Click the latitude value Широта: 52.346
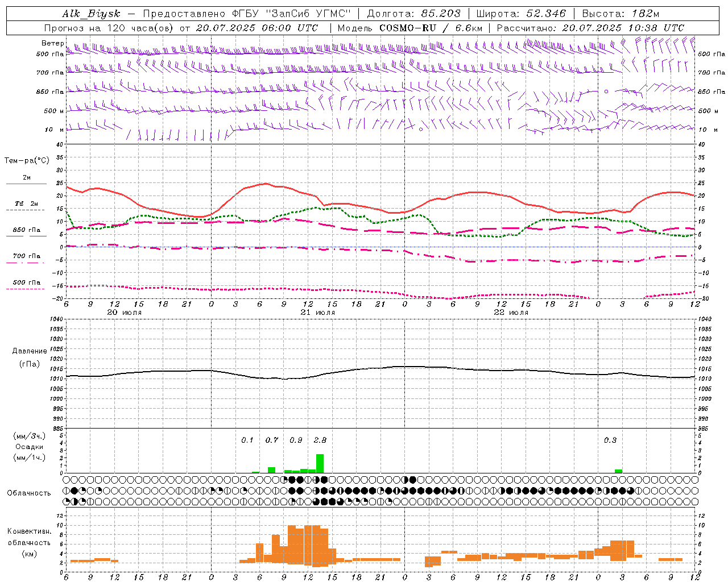Viewport: 728px width, 582px height. click(521, 14)
